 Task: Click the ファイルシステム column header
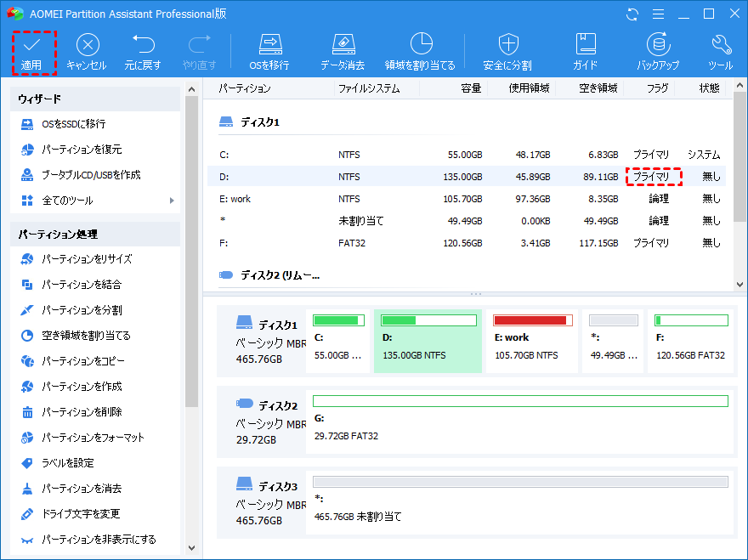tap(369, 88)
